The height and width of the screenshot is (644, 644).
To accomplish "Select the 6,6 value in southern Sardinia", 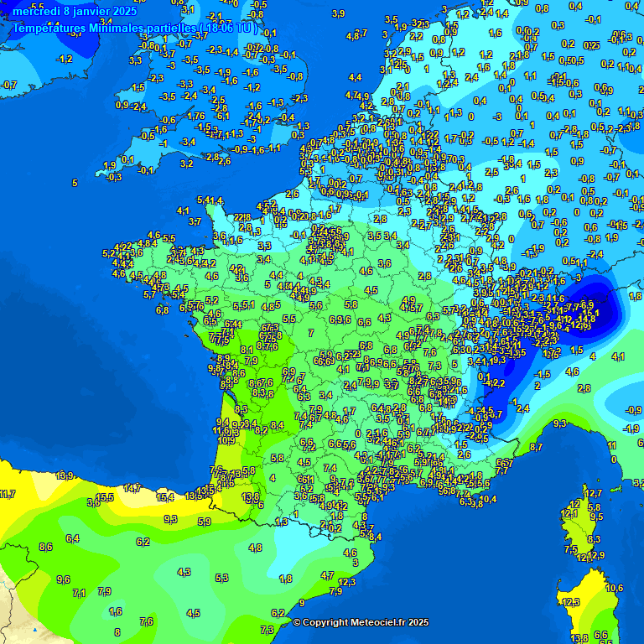I will click(601, 635).
